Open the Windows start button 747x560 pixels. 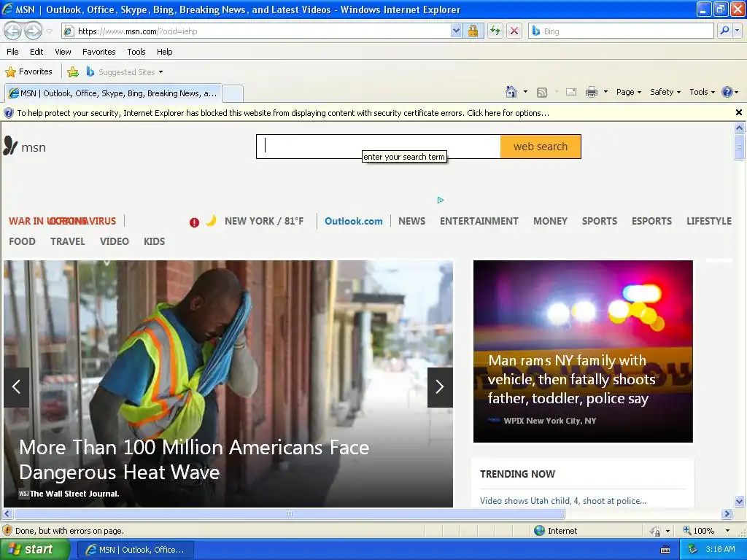[x=35, y=549]
